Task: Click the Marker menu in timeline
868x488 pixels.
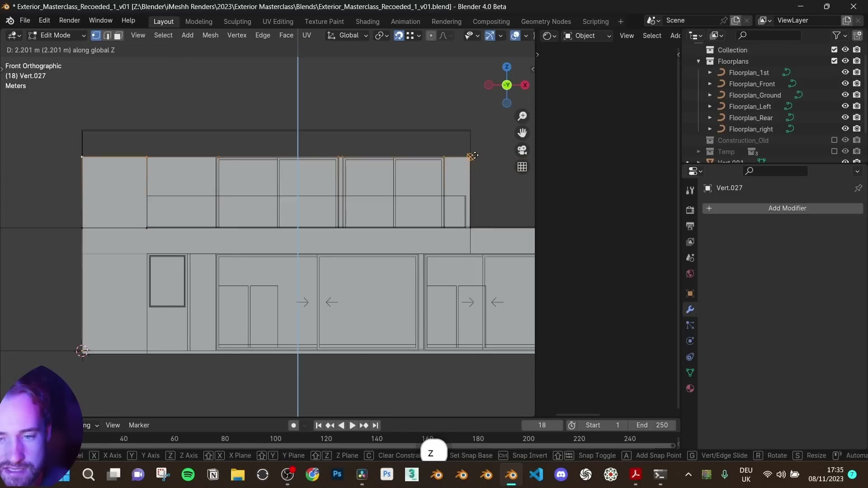Action: (x=139, y=425)
